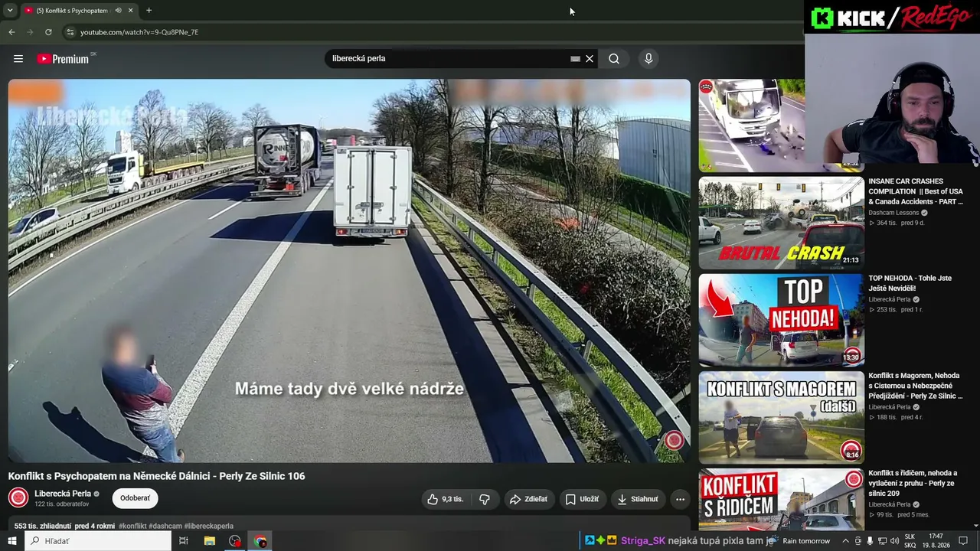Open Task View on the taskbar
This screenshot has height=551, width=980.
[184, 541]
